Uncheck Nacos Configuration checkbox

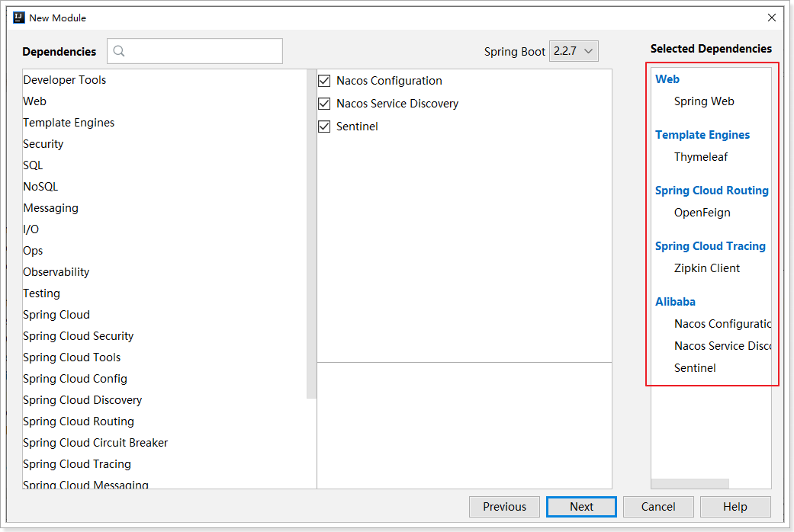point(324,81)
